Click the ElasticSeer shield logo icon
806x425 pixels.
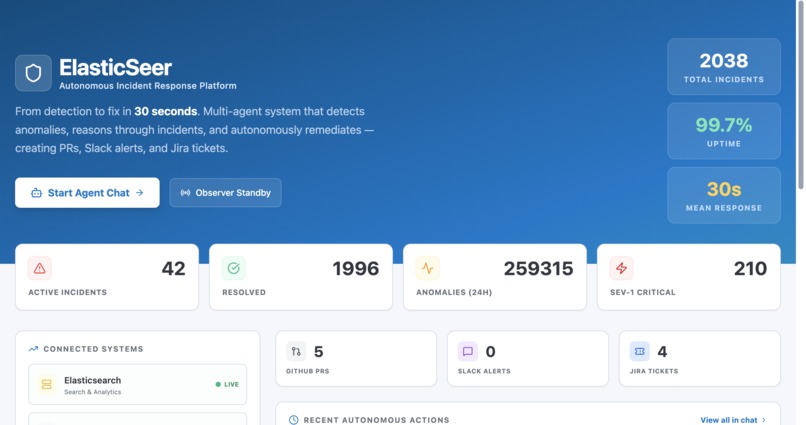(33, 73)
